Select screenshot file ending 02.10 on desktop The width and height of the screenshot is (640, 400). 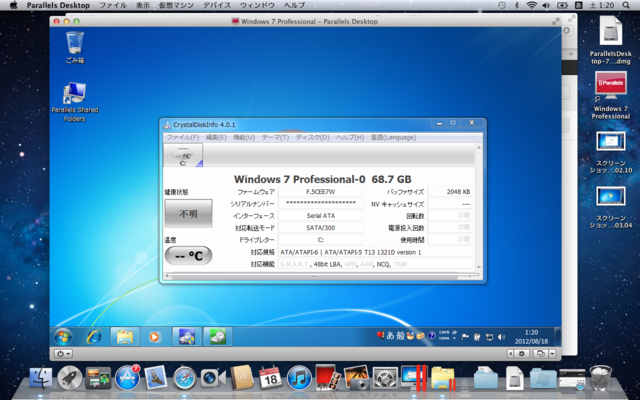(611, 152)
